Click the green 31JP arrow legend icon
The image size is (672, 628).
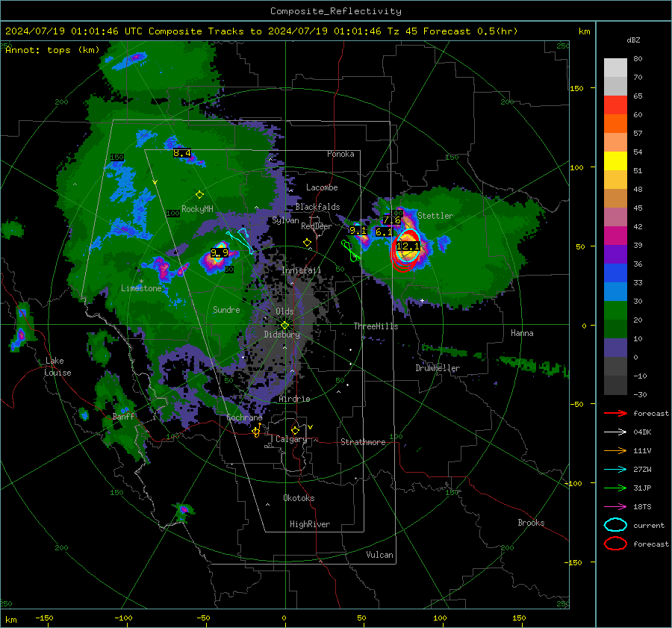[615, 488]
